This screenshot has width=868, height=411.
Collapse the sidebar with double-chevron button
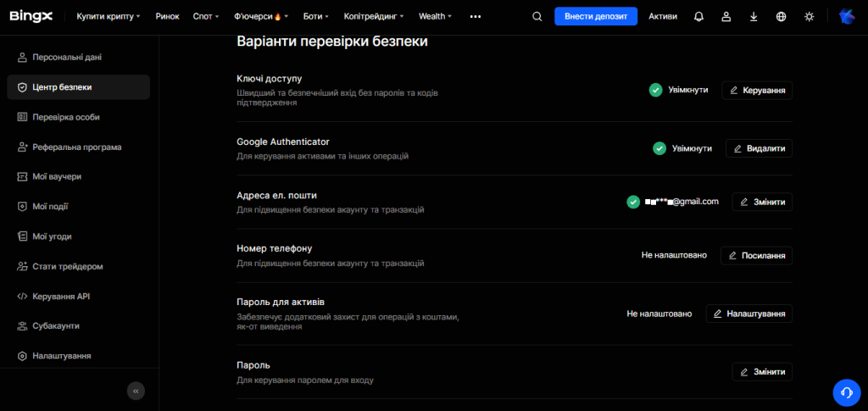coord(136,391)
